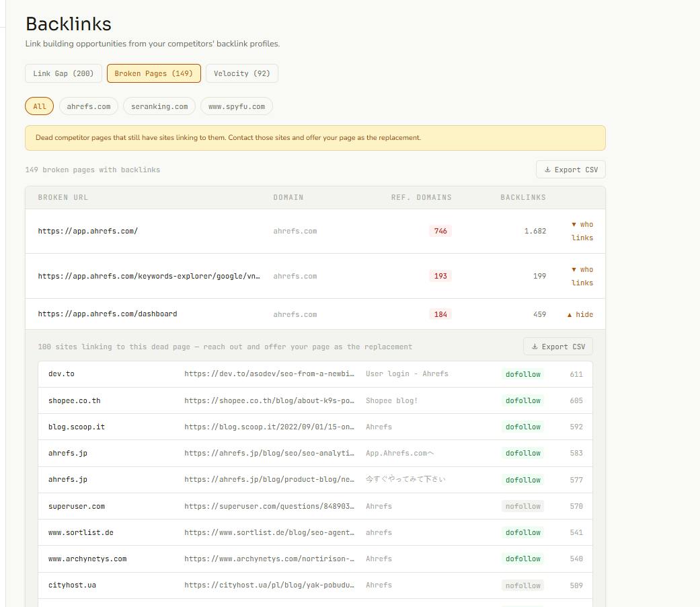The width and height of the screenshot is (700, 607).
Task: Open broken URL https://app.ahrefs.com/dashboard
Action: (108, 314)
